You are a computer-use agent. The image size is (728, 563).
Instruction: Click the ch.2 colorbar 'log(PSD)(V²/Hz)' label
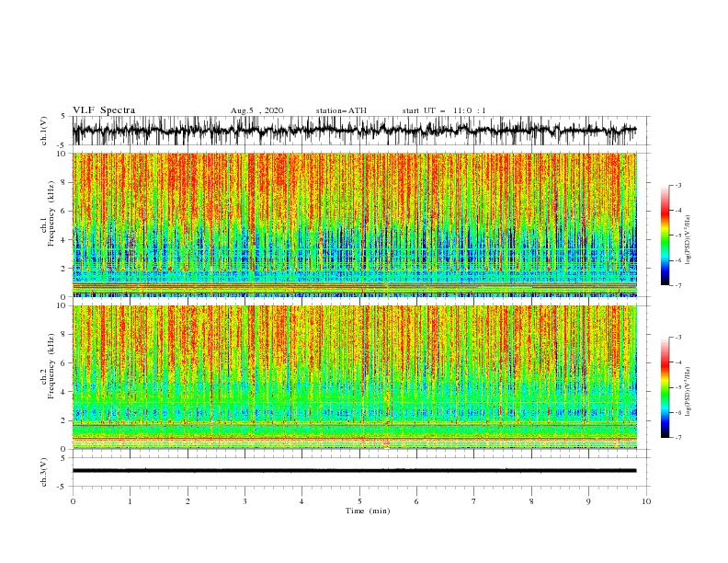point(688,392)
